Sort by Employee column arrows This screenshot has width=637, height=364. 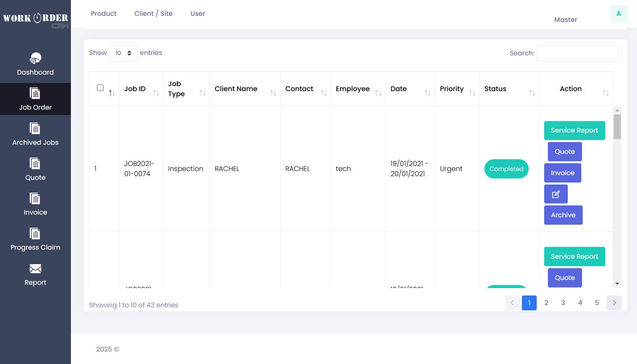coord(378,93)
